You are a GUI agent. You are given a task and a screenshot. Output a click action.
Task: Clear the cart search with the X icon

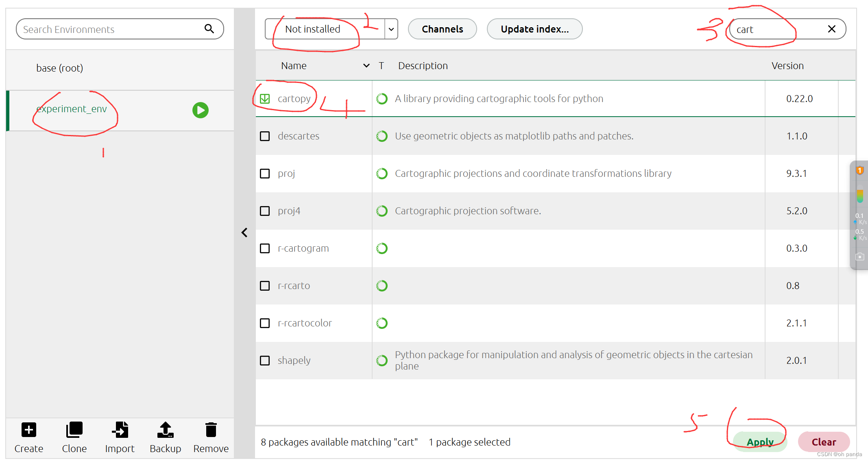(x=831, y=29)
